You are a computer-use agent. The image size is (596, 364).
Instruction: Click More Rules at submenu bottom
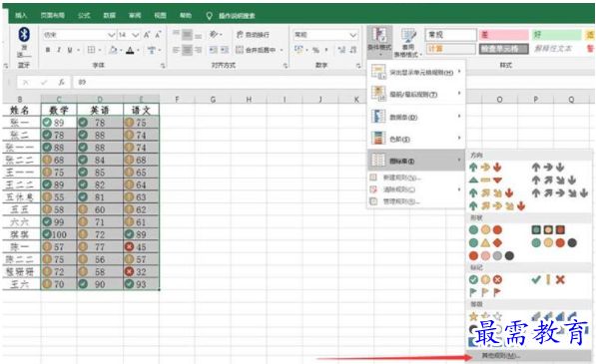point(529,356)
